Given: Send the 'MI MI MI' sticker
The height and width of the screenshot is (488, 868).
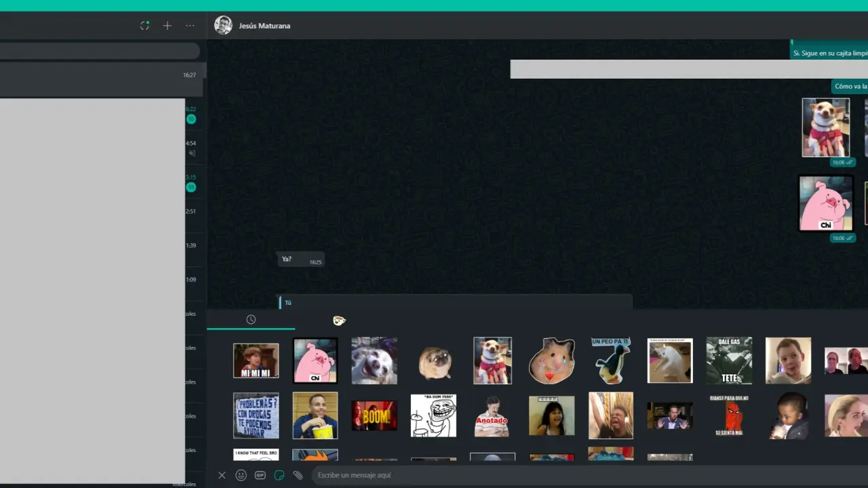Looking at the screenshot, I should point(256,361).
